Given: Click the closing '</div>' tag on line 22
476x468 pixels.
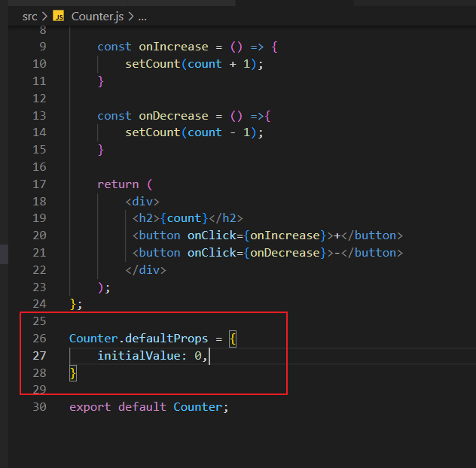Looking at the screenshot, I should 145,270.
